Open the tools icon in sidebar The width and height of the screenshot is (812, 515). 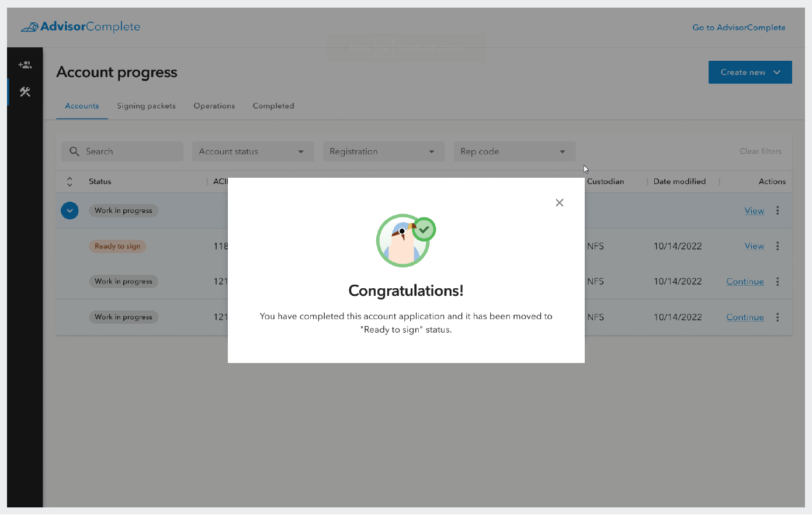point(25,92)
